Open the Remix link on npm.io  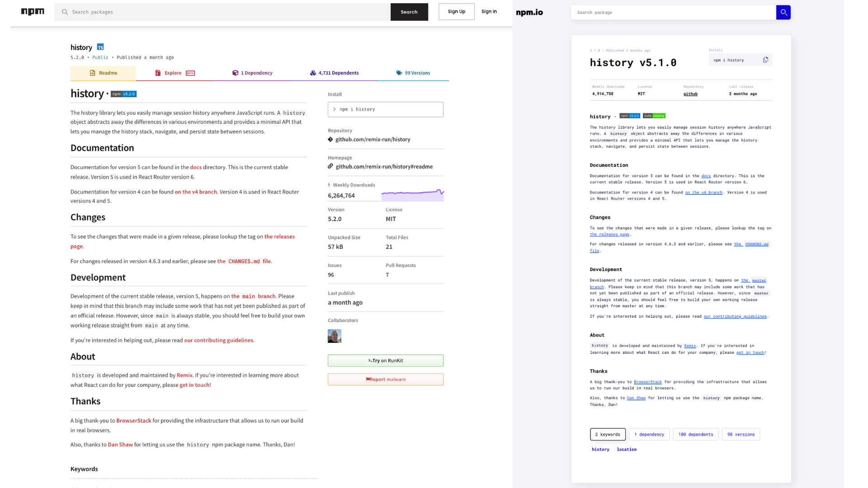point(690,346)
